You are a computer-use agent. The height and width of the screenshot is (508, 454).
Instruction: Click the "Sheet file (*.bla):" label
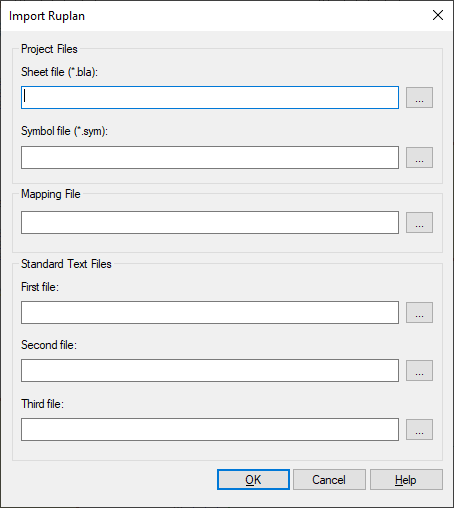[59, 72]
